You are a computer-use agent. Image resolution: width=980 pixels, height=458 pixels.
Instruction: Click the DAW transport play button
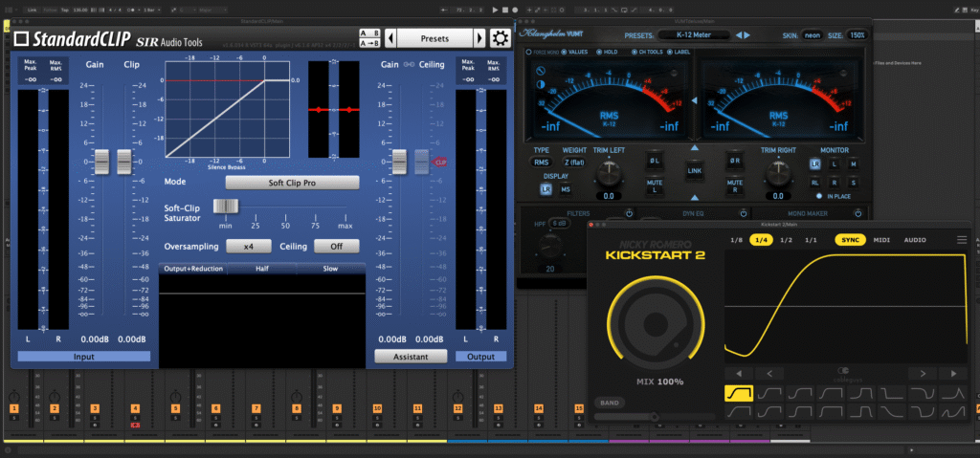[x=495, y=10]
